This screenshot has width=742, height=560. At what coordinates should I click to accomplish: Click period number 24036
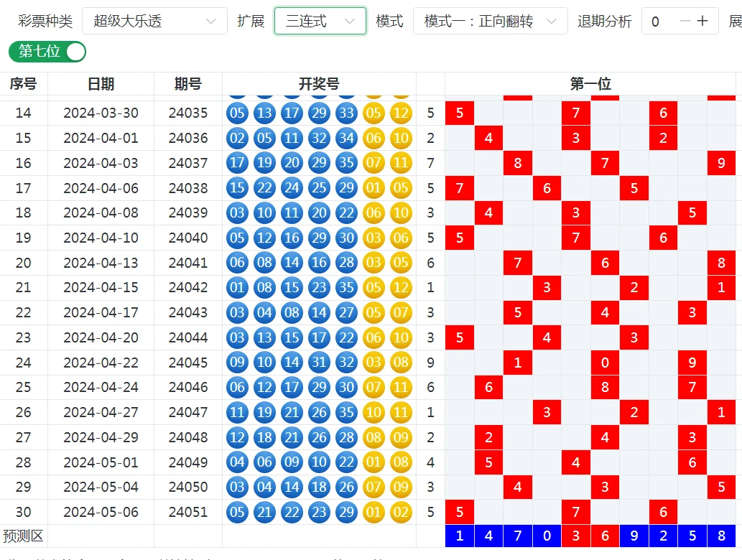pyautogui.click(x=188, y=138)
